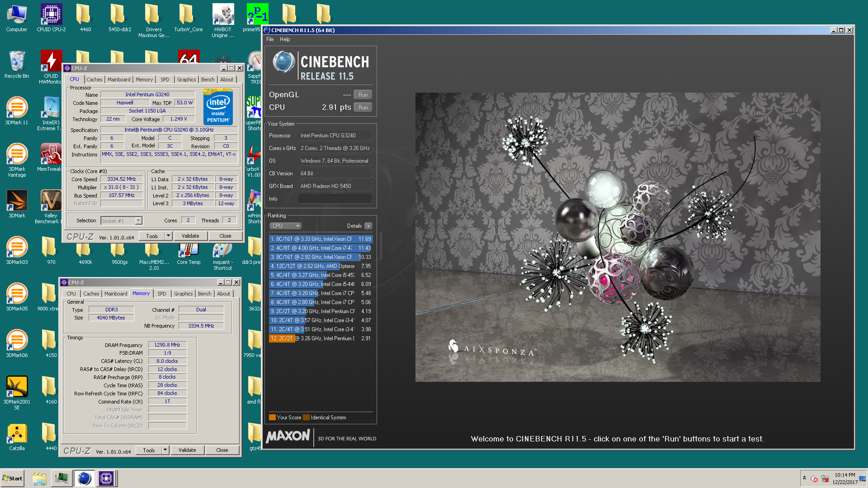Show hidden system tray icons
868x488 pixels.
[x=804, y=478]
